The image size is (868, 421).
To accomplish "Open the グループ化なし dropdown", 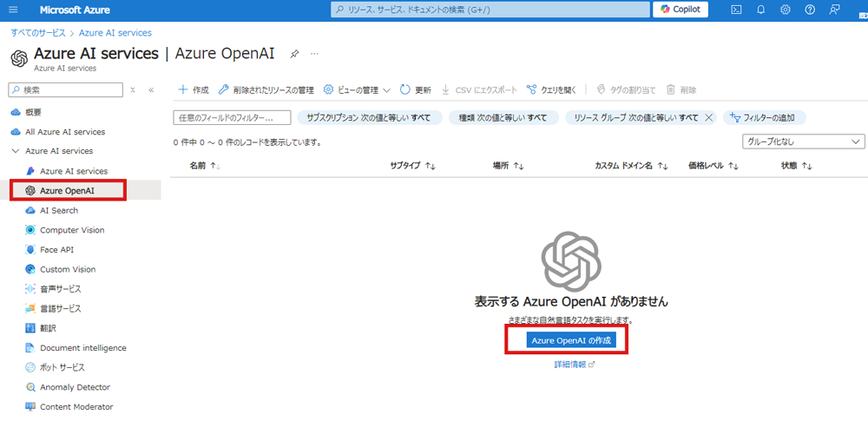I will [x=803, y=141].
